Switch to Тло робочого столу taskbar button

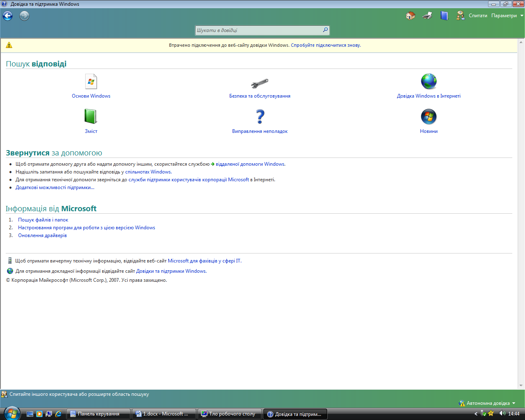pos(230,414)
